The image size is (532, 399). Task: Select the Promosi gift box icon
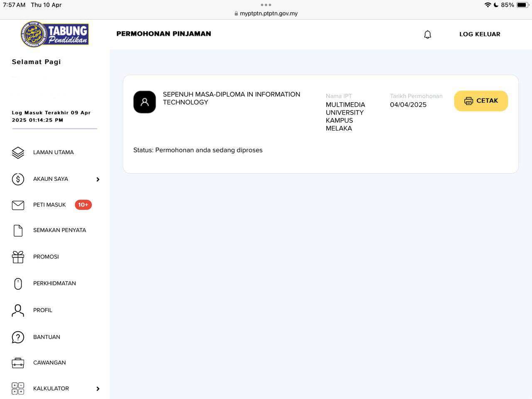(18, 257)
